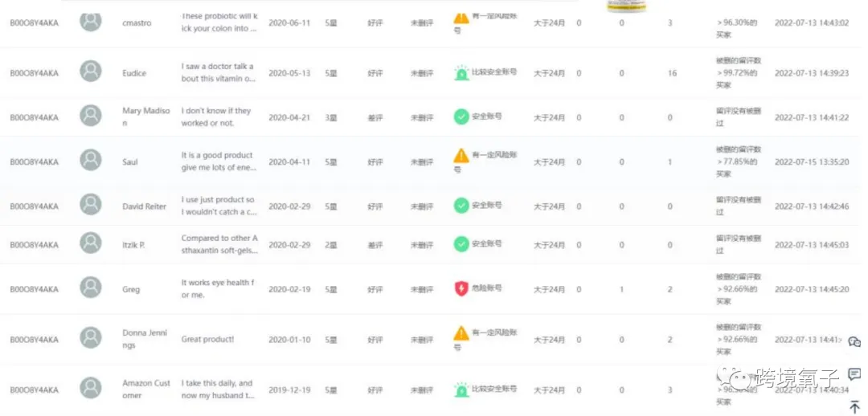Screen dimensions: 868x416
Task: Open Greg's reviewer avatar icon
Action: click(x=90, y=288)
